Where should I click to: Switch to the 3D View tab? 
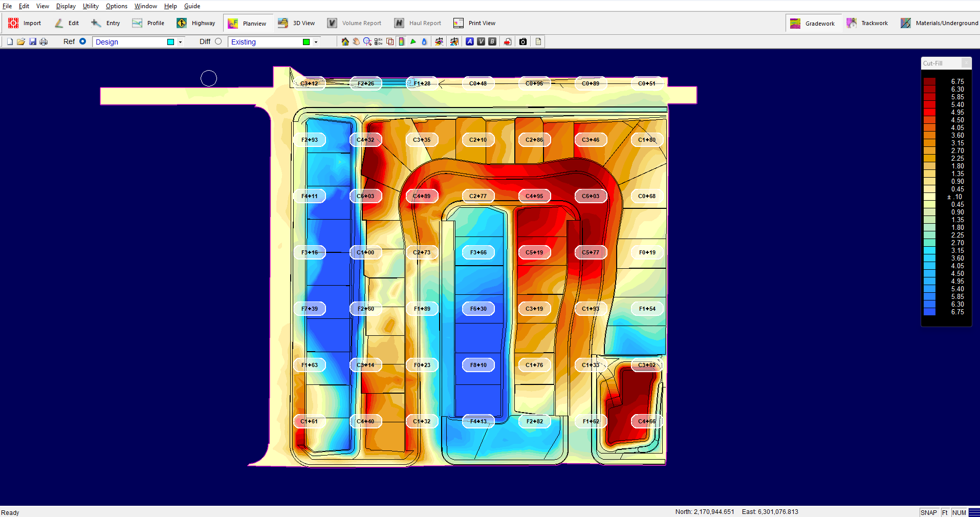click(x=297, y=23)
